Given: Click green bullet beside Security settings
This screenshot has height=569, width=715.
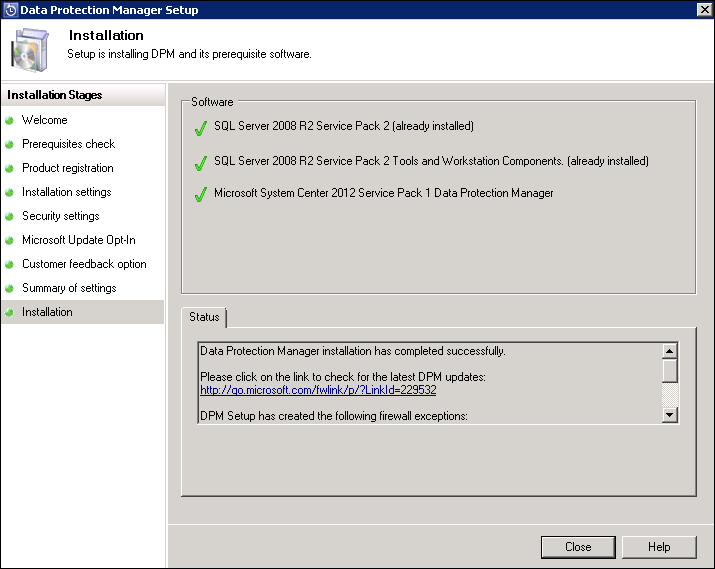Looking at the screenshot, I should coord(9,217).
